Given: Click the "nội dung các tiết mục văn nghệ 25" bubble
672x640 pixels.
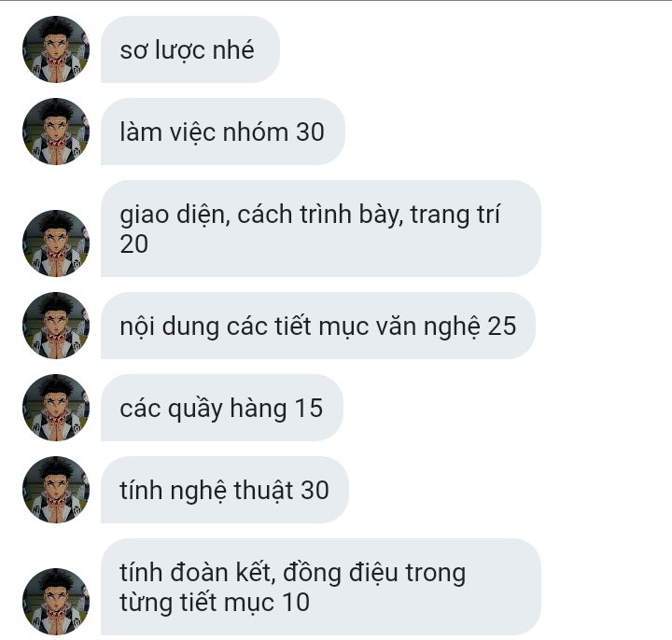Looking at the screenshot, I should (x=318, y=326).
